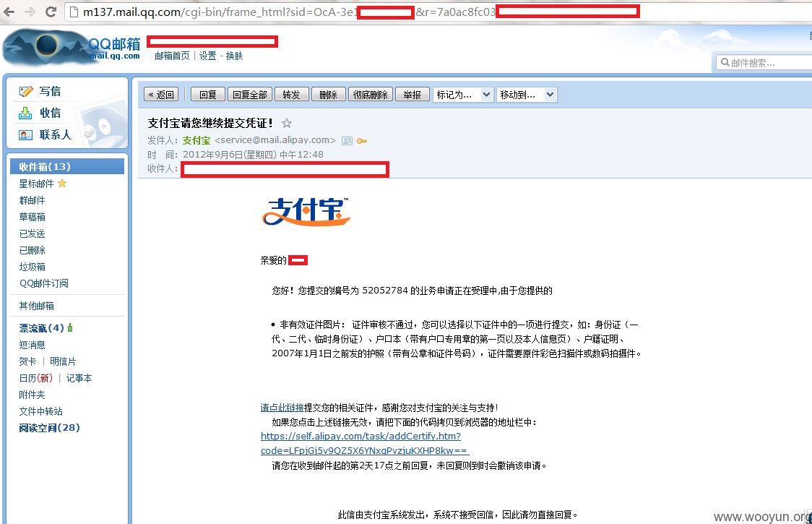Click the 收信 download icon
812x524 pixels.
point(25,113)
